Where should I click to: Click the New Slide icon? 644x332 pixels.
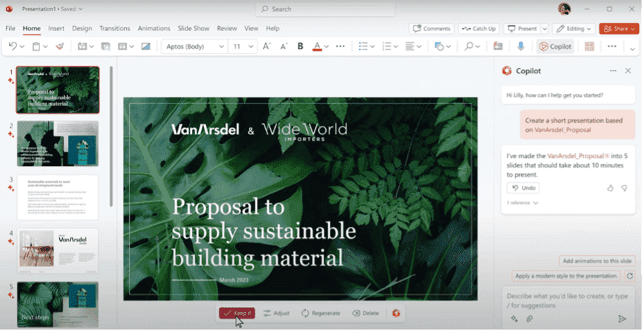pyautogui.click(x=82, y=47)
